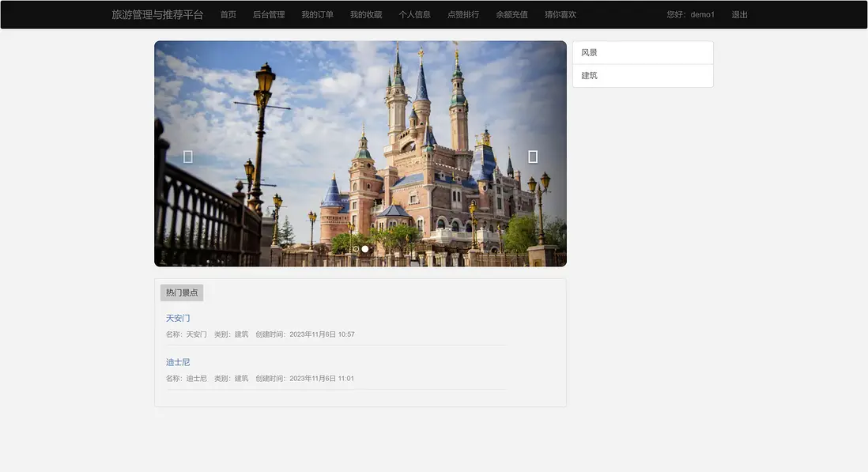Select the 建筑 category item

point(643,76)
